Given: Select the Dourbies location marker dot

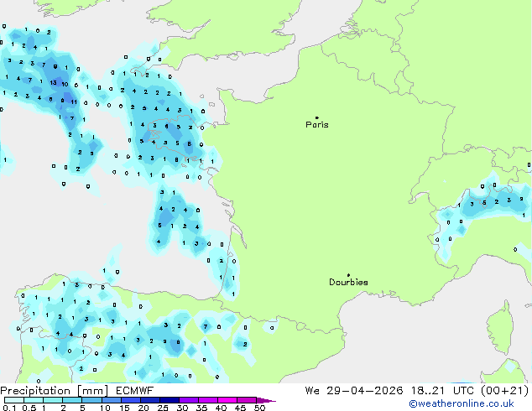Looking at the screenshot, I should [348, 275].
